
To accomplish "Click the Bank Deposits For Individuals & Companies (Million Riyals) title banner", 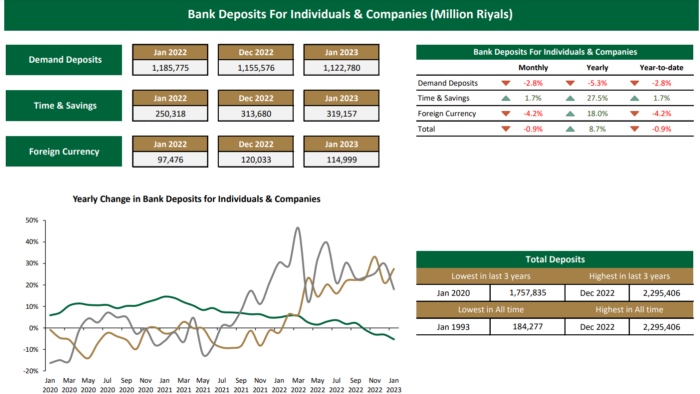I will point(351,15).
